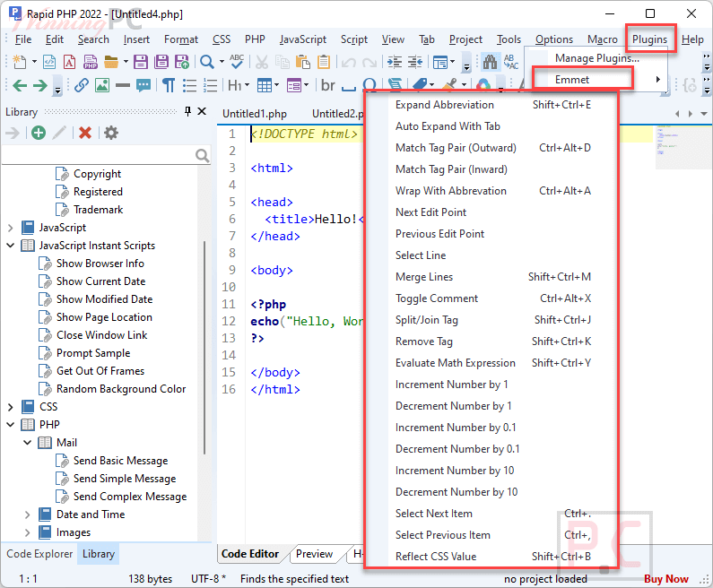Insert a comment with the speech bubble icon

(x=143, y=85)
